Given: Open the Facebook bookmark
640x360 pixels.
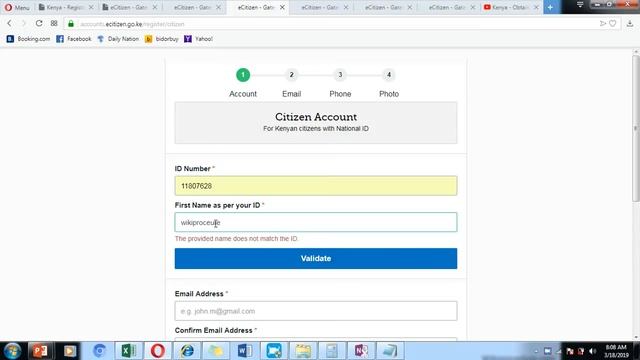Looking at the screenshot, I should [74, 39].
